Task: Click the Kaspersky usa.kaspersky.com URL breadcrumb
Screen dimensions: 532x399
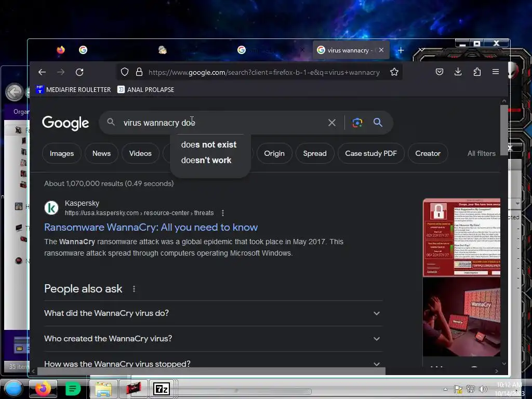Action: tap(139, 213)
